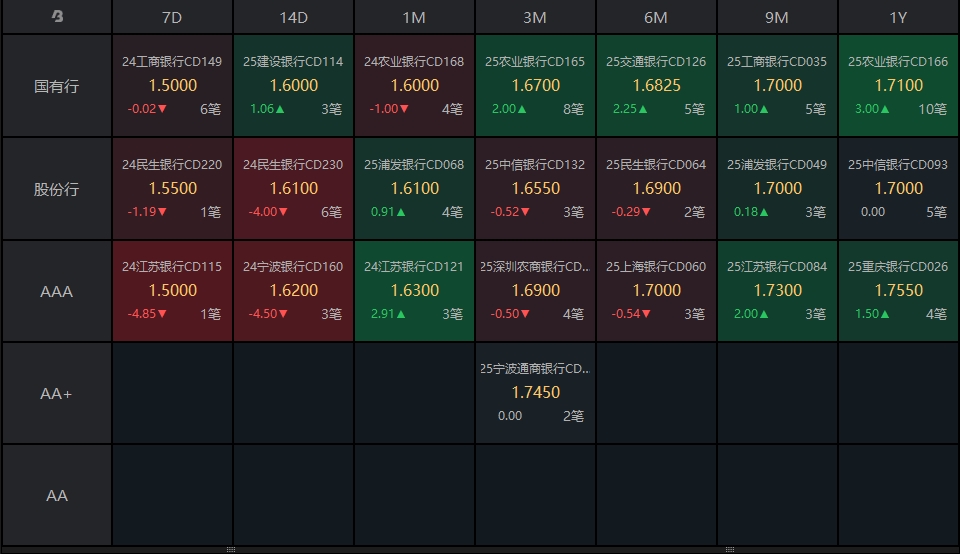Viewport: 960px width, 554px height.
Task: Open the 25宁波通商银行CD.. cell
Action: [535, 393]
